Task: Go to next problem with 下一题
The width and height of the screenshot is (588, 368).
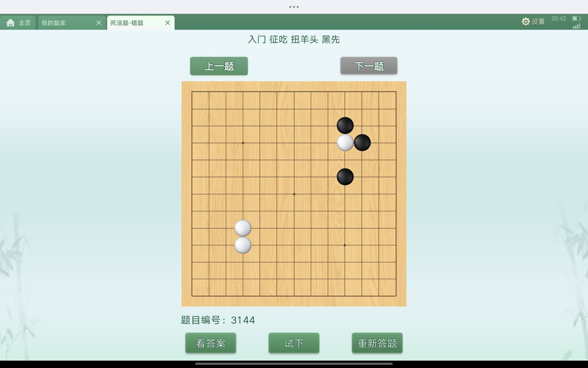Action: click(369, 66)
